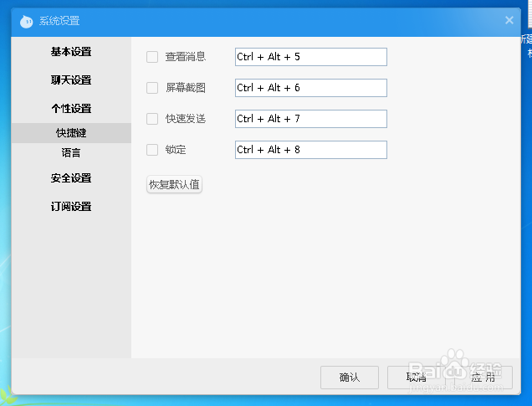
Task: Click the 快速发送 label
Action: pyautogui.click(x=186, y=119)
